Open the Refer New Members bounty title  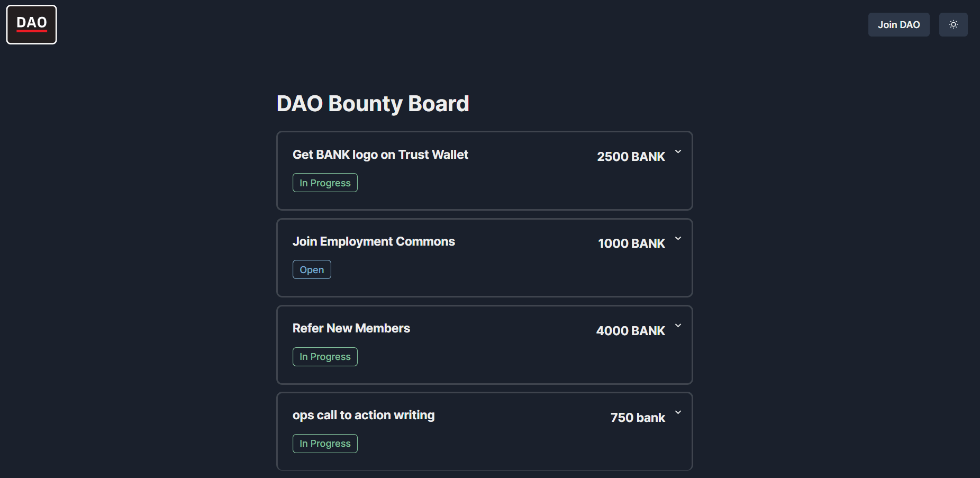pos(351,328)
